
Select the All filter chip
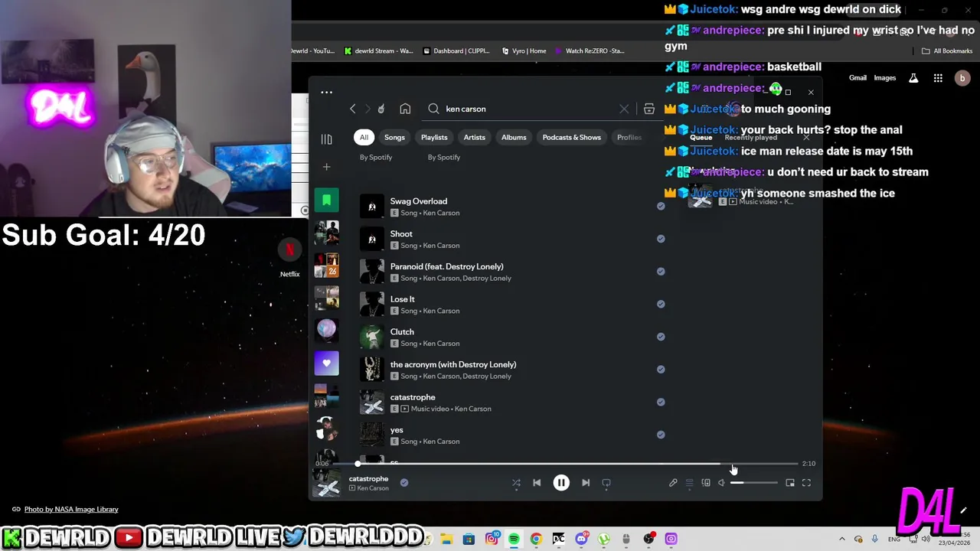click(364, 138)
